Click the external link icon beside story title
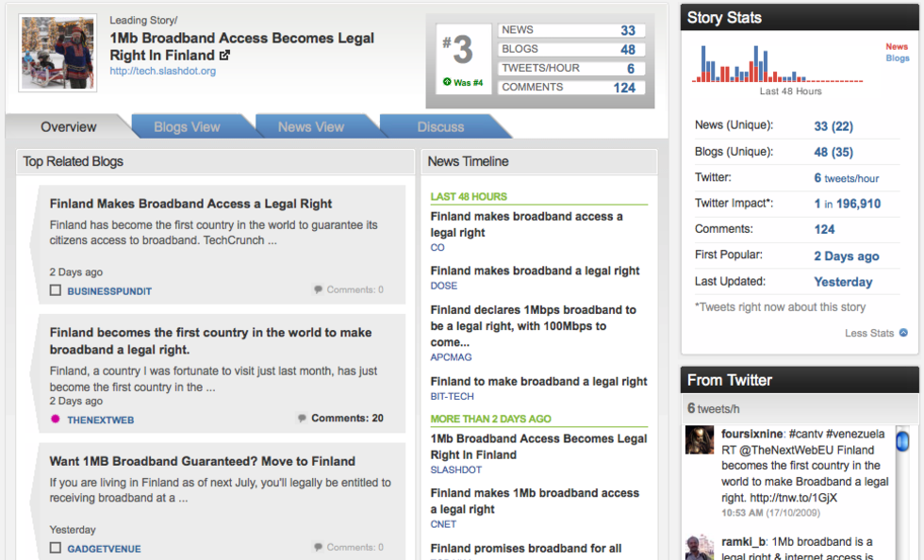 224,56
